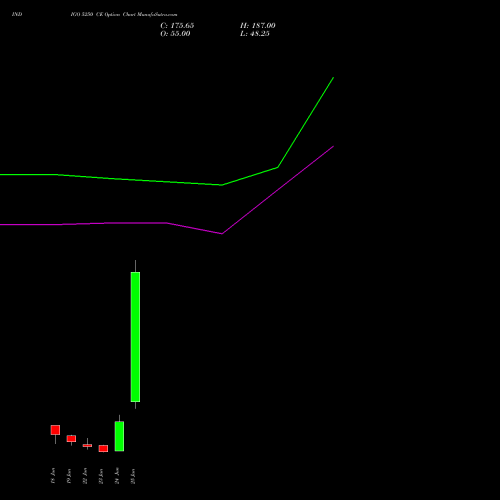500x500 pixels.
Task: Click the '5250 CE Options Chart' title text
Action: click(108, 15)
